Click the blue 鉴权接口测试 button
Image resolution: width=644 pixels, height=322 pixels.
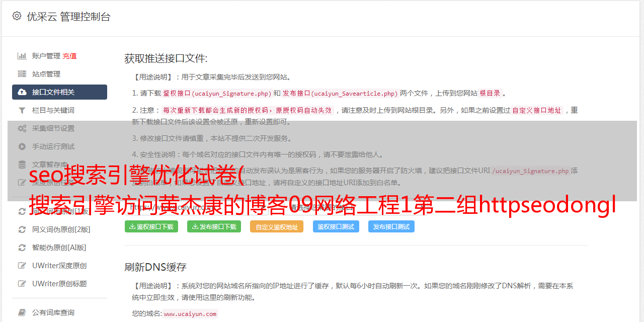[x=336, y=226]
